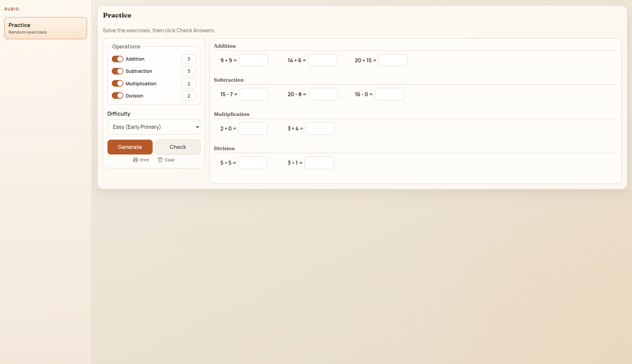Turn off the Multiplication switch
This screenshot has height=364, width=632.
tap(117, 83)
